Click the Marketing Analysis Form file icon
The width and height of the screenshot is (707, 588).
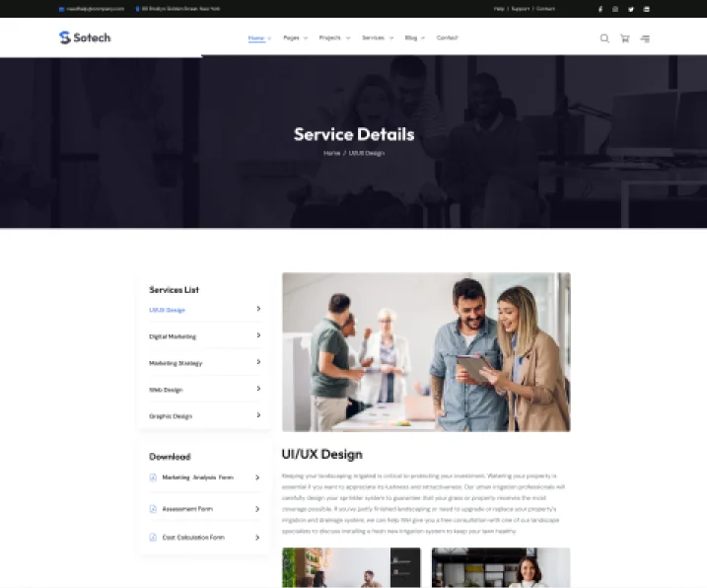tap(153, 478)
